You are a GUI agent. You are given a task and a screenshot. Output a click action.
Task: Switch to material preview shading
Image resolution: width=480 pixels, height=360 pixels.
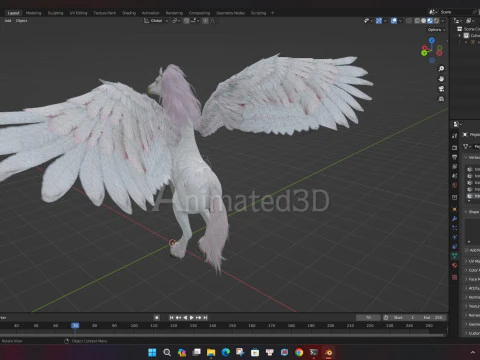[430, 21]
